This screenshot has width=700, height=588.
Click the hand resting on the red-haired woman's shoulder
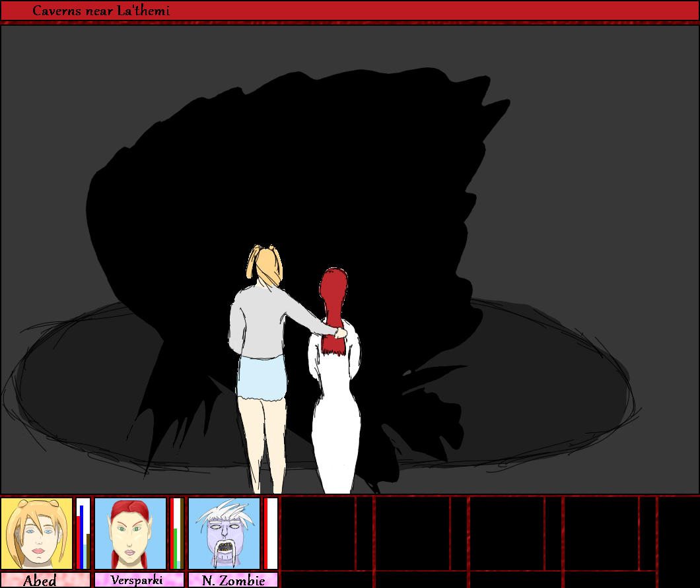[339, 333]
